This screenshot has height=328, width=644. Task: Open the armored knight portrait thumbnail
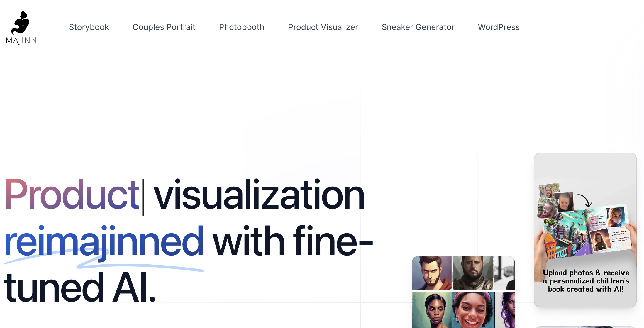[472, 273]
